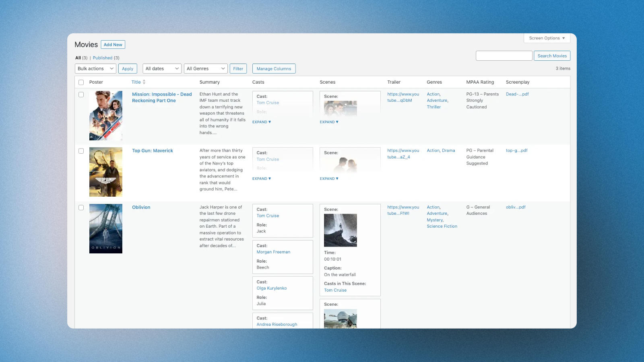Sort movies by clicking the Title sort arrows
This screenshot has height=362, width=644.
point(144,82)
